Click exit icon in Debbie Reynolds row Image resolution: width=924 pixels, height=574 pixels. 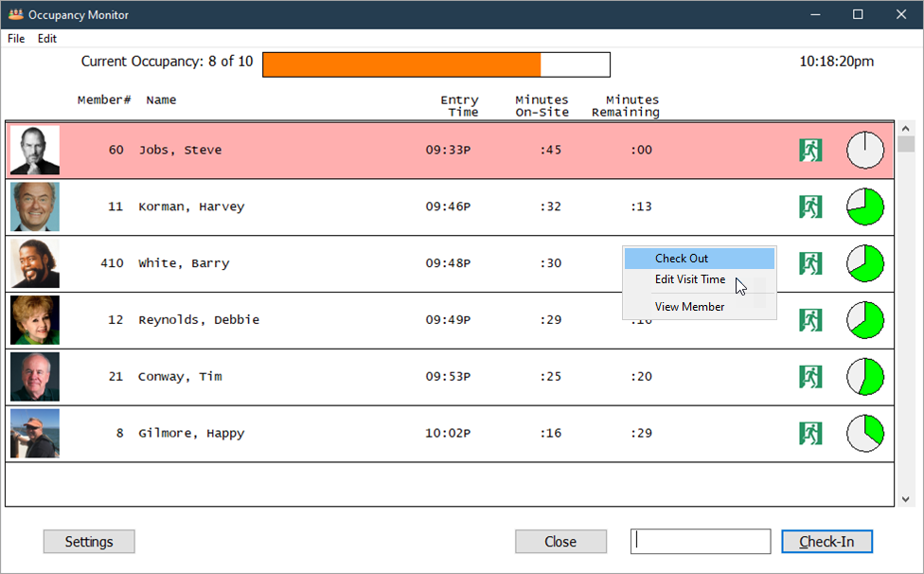coord(809,320)
